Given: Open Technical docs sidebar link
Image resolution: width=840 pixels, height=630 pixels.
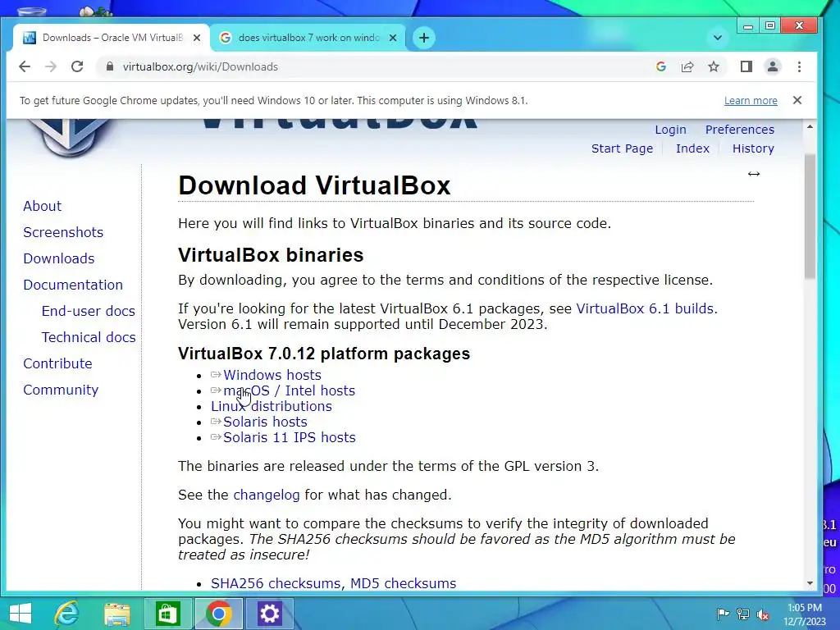Looking at the screenshot, I should click(89, 337).
